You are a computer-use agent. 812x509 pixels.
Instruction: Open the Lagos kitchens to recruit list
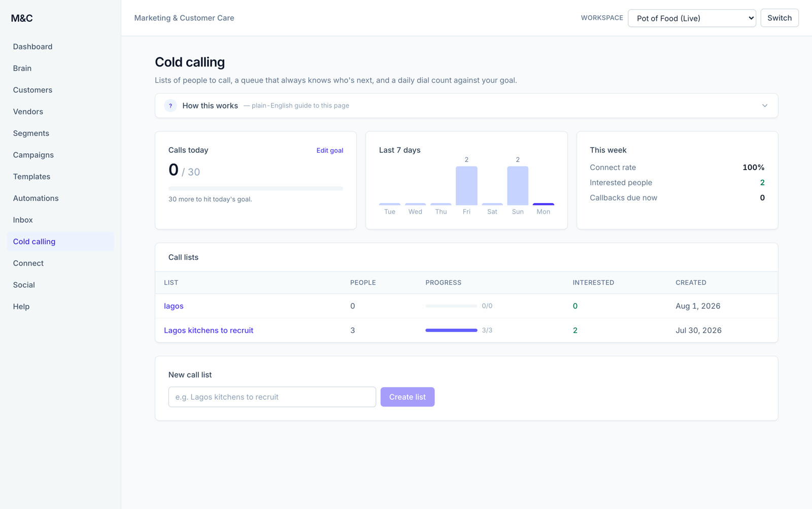[209, 330]
